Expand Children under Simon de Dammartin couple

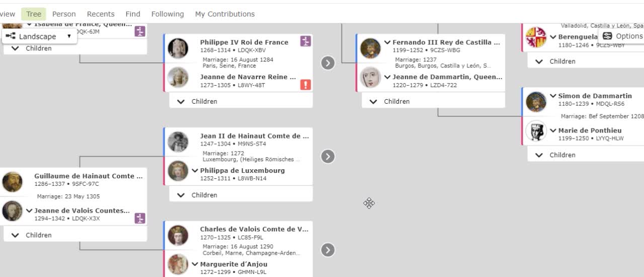[586, 155]
